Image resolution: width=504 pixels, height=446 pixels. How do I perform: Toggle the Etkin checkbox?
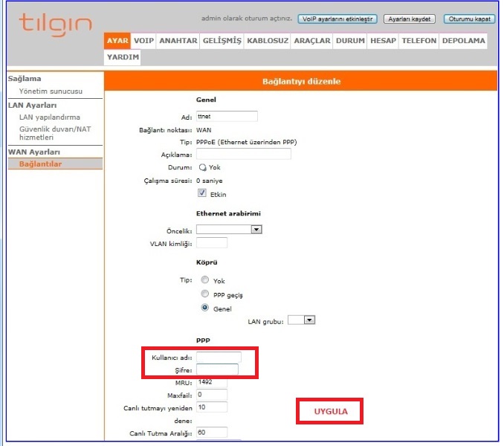(201, 193)
